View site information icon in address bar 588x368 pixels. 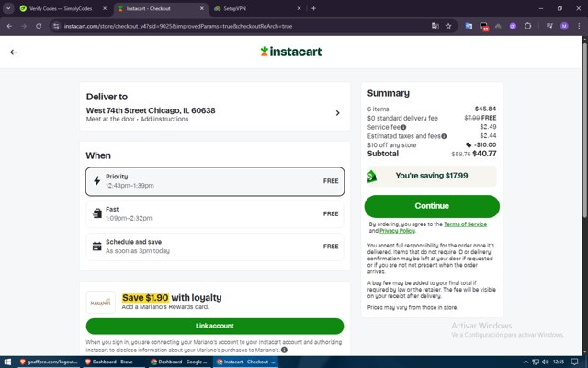pos(56,26)
